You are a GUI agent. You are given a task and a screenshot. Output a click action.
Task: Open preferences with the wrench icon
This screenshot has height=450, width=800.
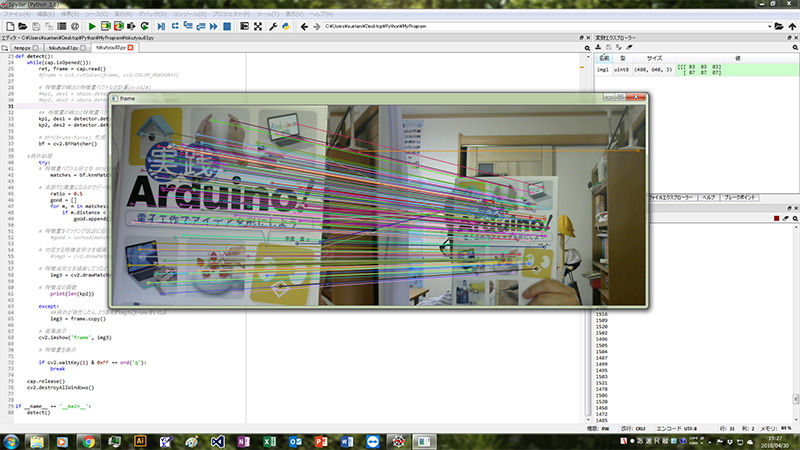click(273, 26)
